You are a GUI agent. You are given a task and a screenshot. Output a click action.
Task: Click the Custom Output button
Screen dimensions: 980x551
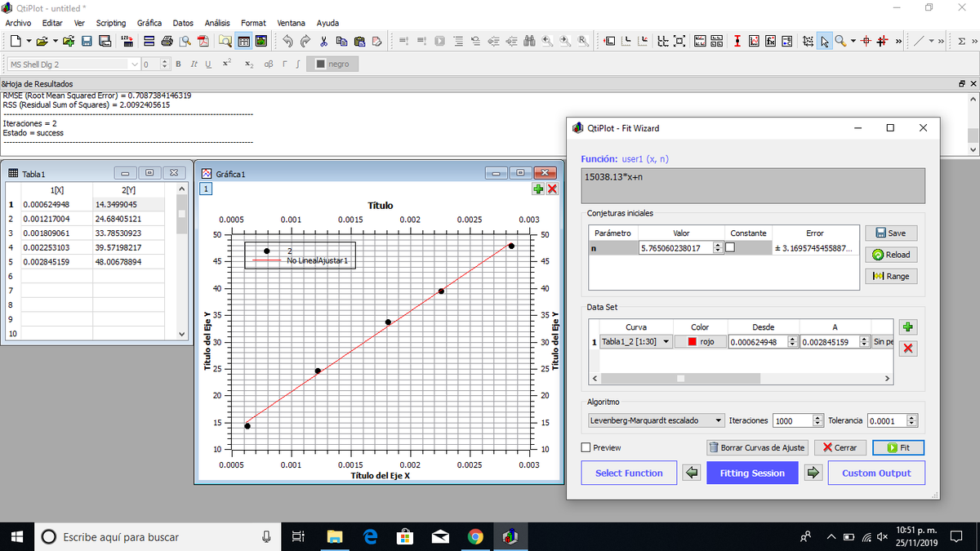pyautogui.click(x=876, y=473)
